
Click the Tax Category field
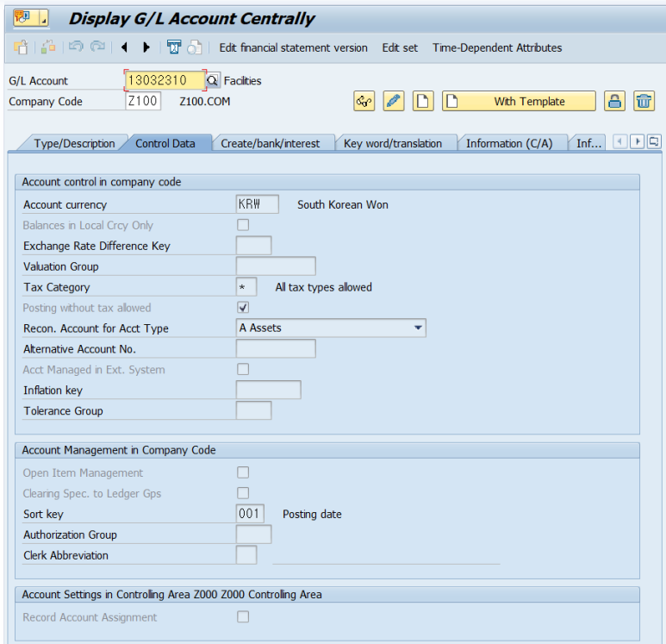click(x=246, y=286)
